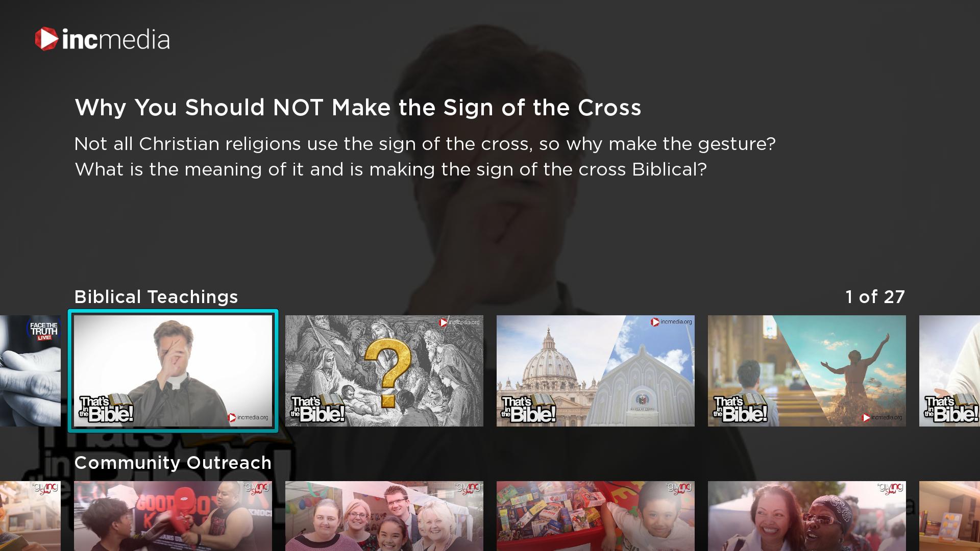Select the two laughing women video
The height and width of the screenshot is (551, 980).
point(807,516)
